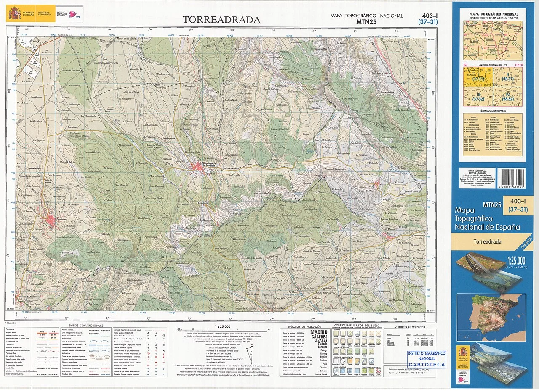Open the Catálogo de Publicaciones Oficiales link
Image resolution: width=539 pixels, height=392 pixels.
pos(477,183)
